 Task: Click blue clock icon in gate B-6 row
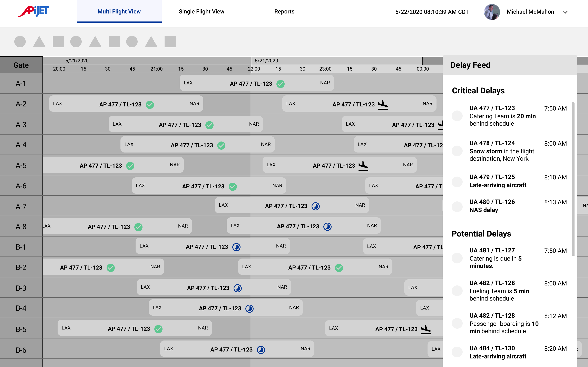261,350
